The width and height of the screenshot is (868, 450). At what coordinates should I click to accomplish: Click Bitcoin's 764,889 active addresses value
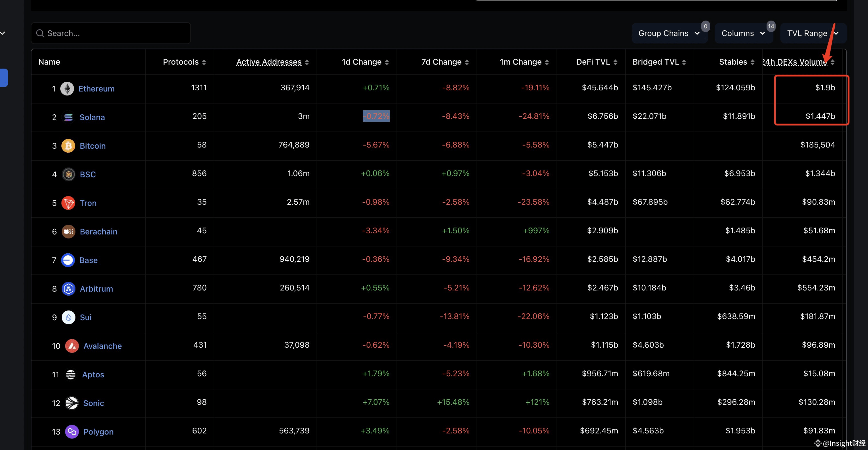[294, 145]
